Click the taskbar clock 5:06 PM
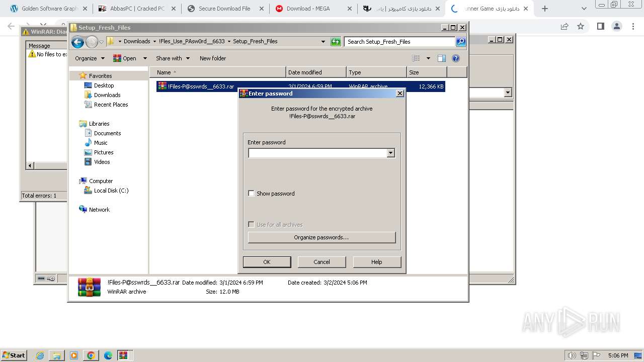 [x=618, y=355]
